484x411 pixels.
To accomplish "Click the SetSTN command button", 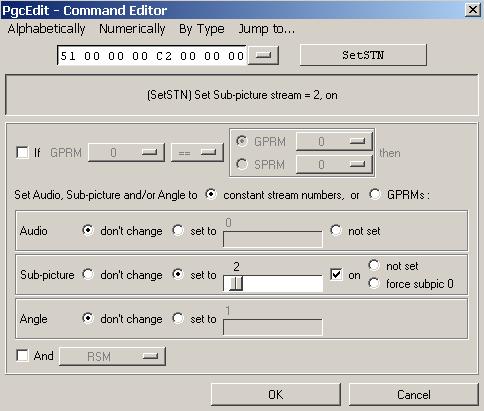I will tap(363, 55).
